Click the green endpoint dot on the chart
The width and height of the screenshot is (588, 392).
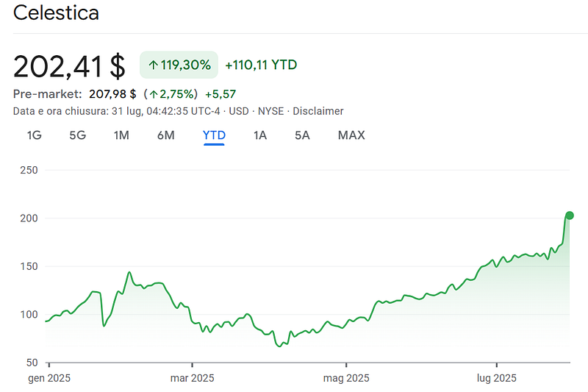coord(570,215)
